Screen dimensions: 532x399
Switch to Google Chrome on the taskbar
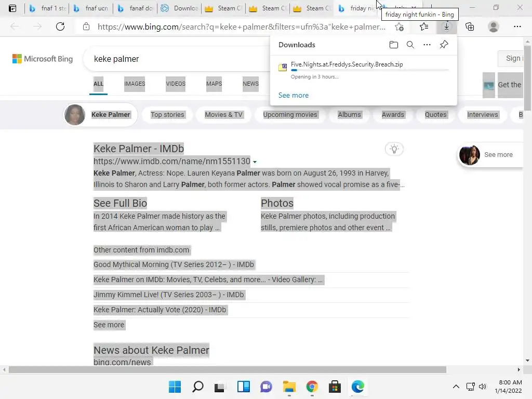(312, 387)
